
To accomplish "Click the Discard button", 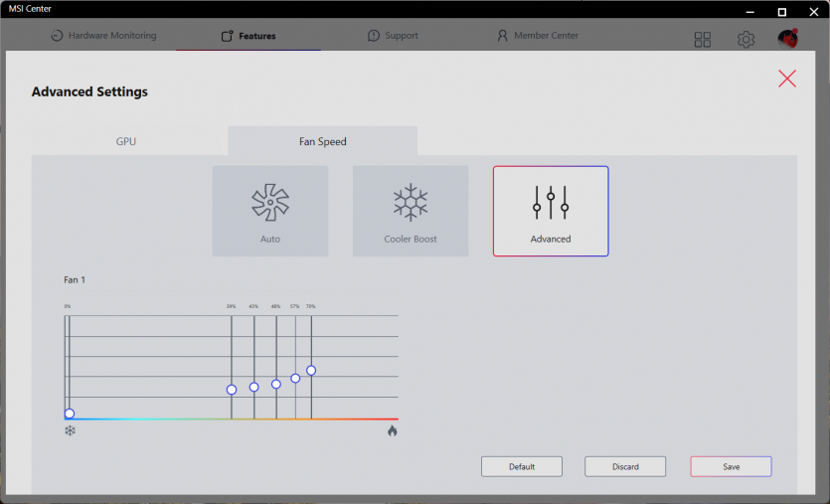I will pyautogui.click(x=625, y=466).
